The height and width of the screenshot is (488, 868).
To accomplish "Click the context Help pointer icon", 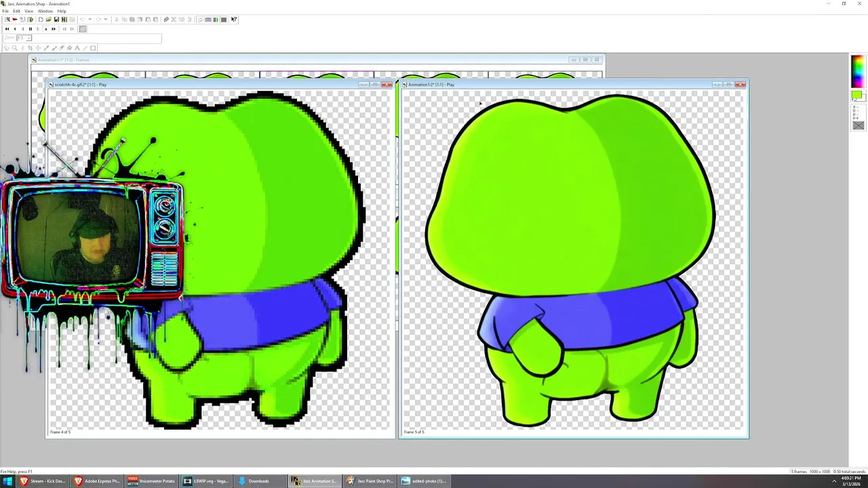I will (x=234, y=20).
